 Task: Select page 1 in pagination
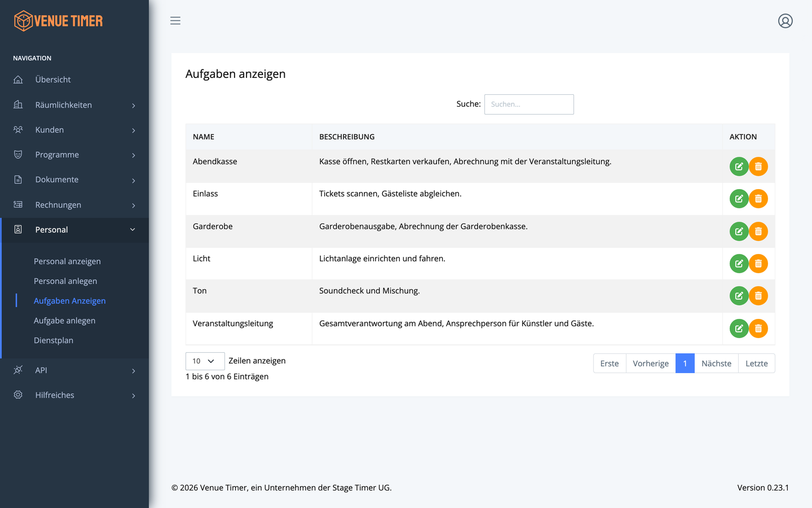[x=685, y=364]
